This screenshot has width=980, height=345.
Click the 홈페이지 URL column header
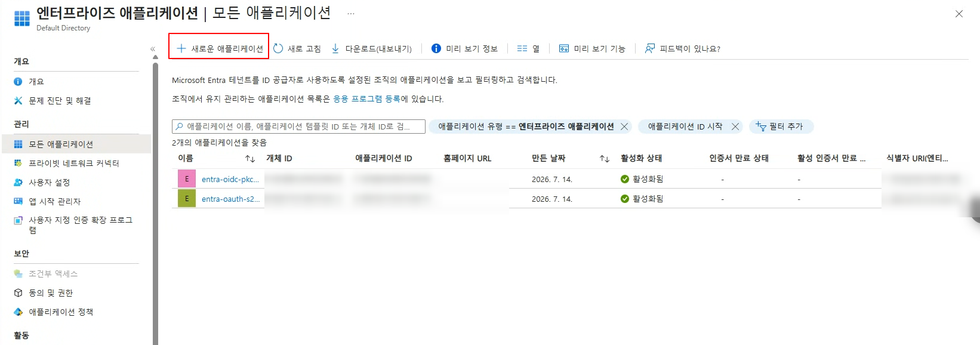pyautogui.click(x=467, y=158)
